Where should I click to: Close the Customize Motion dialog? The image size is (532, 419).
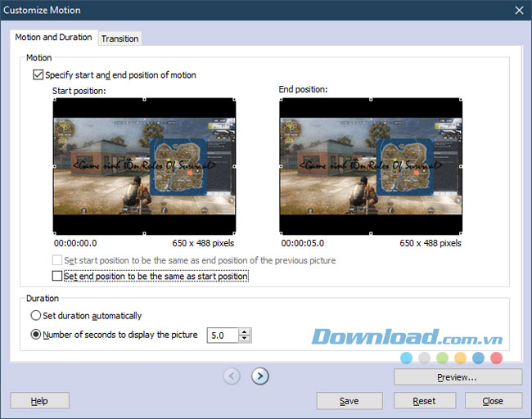click(x=519, y=10)
